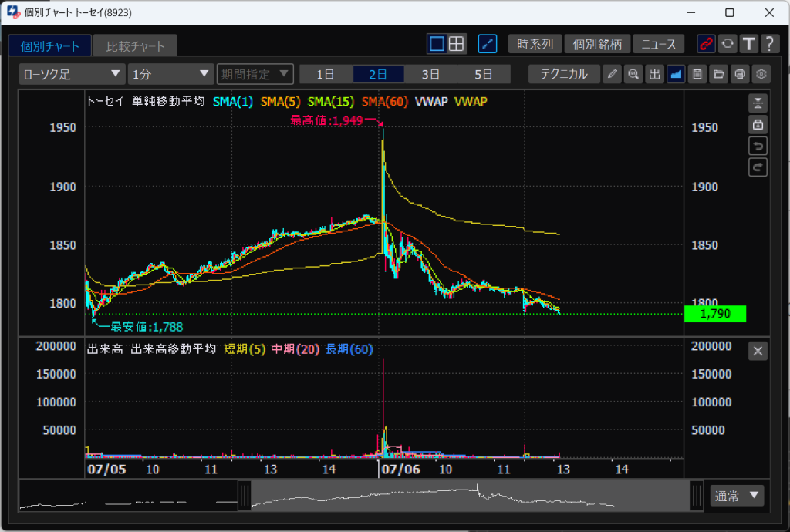This screenshot has width=790, height=532.
Task: Click the 単純移動平均 legend text
Action: pyautogui.click(x=168, y=102)
